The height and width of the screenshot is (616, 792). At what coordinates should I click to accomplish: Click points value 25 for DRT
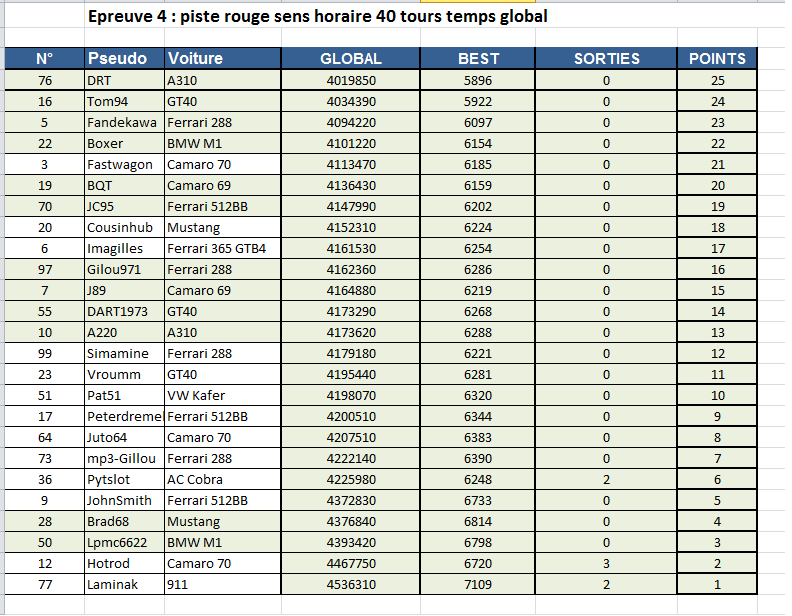717,80
